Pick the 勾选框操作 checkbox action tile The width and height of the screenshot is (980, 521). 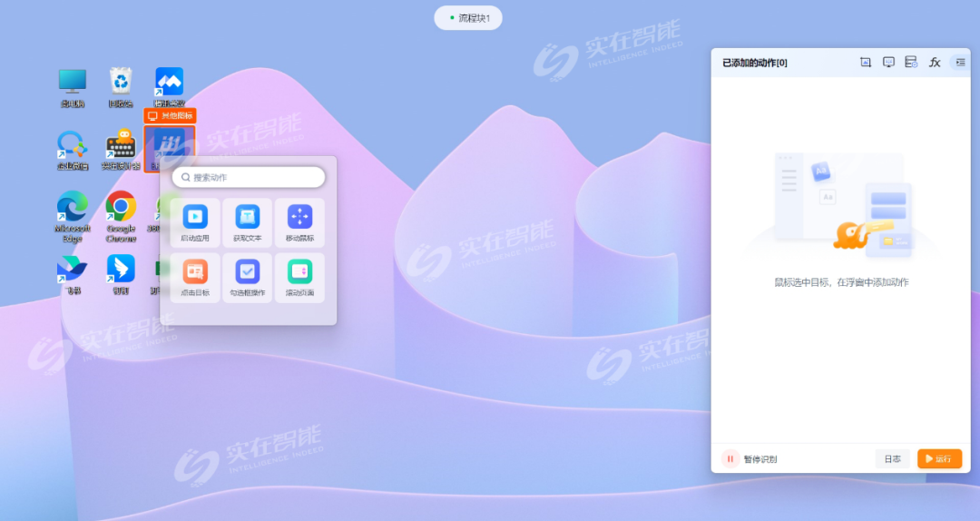(x=248, y=278)
